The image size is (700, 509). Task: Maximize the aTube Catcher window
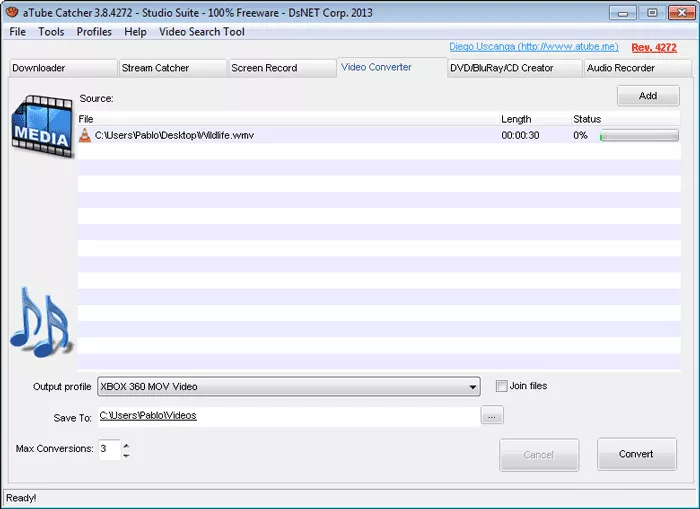(x=652, y=13)
